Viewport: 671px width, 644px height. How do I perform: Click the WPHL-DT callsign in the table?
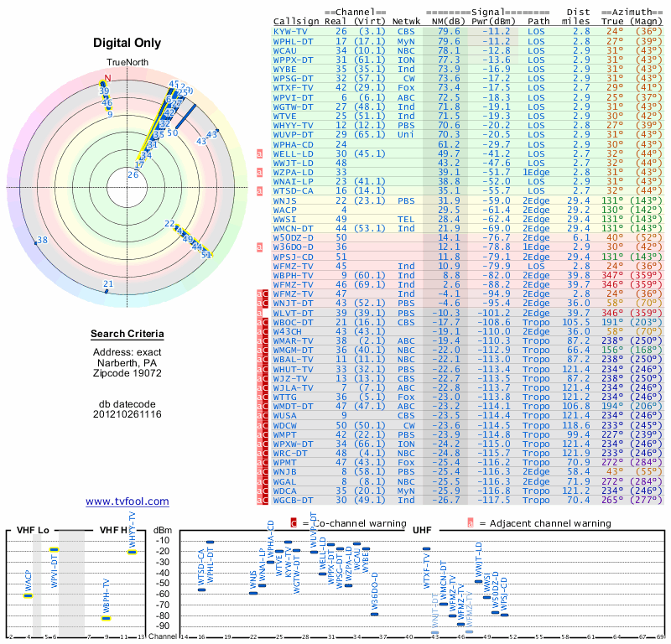293,41
